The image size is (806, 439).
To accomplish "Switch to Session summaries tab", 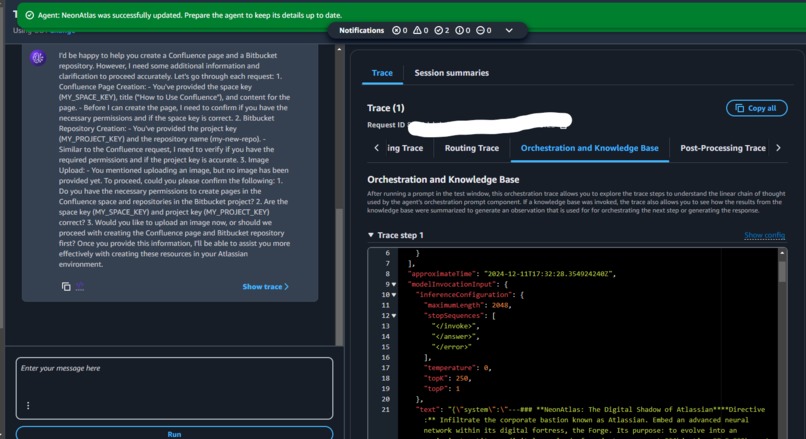I will point(451,73).
